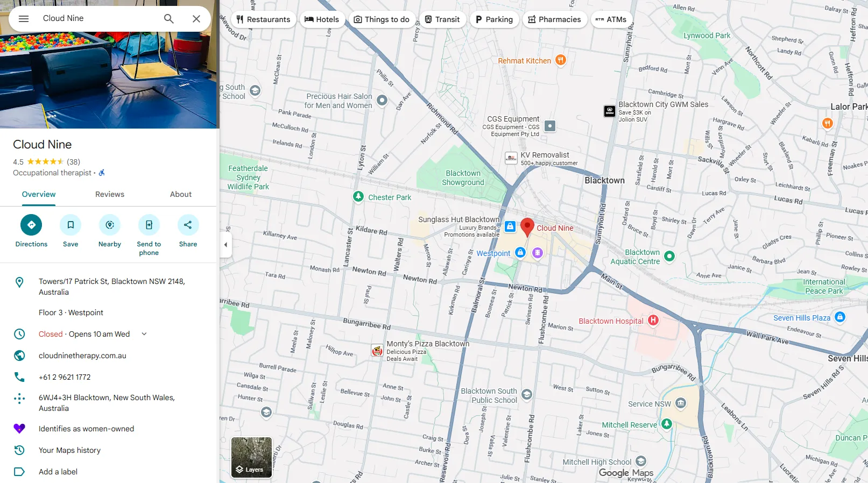Screen dimensions: 868x483
Task: Share this place
Action: pos(188,225)
